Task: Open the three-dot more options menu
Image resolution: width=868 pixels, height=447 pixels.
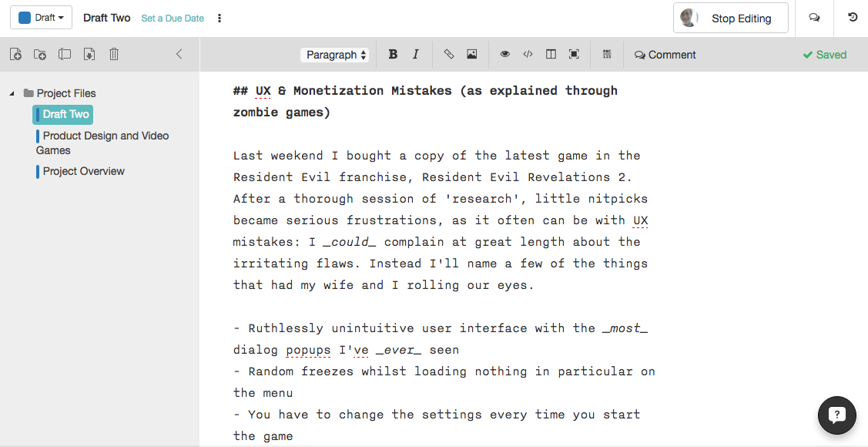Action: [x=220, y=18]
